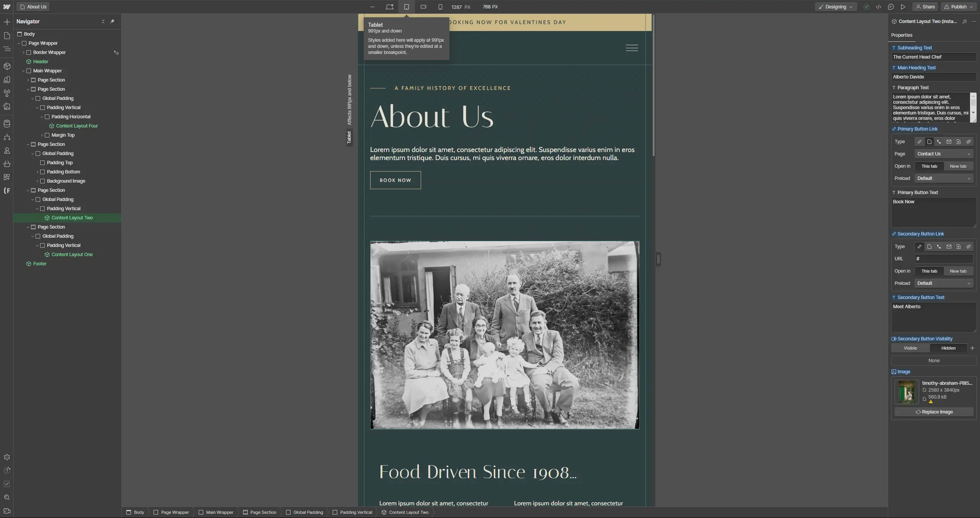Click the Preview play icon
Screen dimensions: 980x518
tap(903, 7)
